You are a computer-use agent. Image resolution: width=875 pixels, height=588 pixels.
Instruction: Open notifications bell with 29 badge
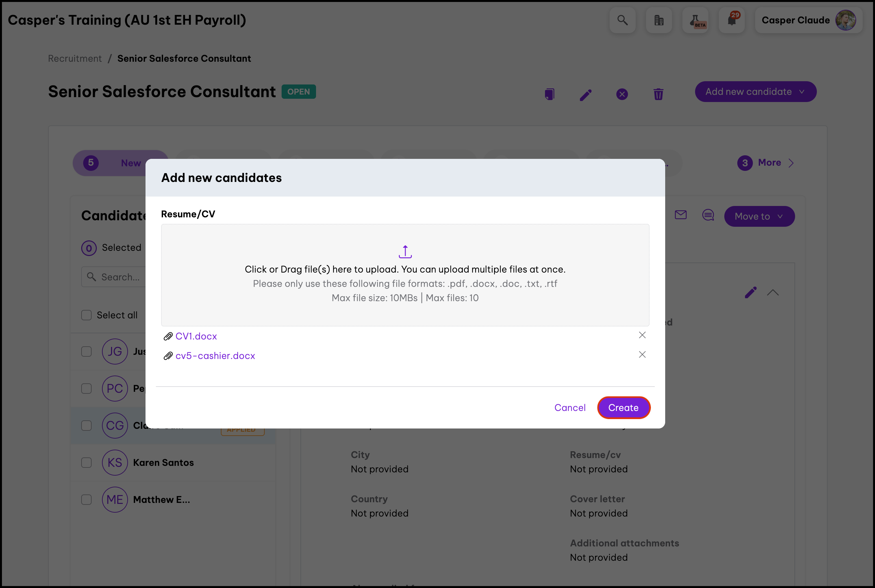click(732, 20)
